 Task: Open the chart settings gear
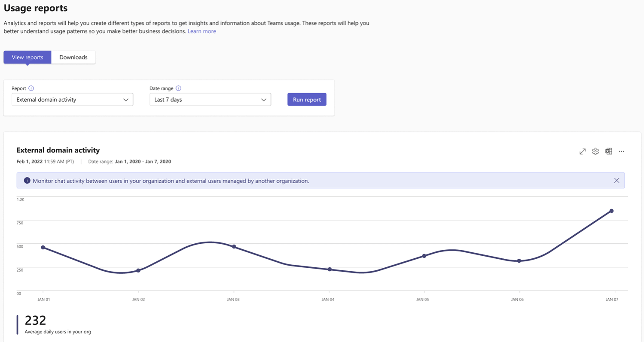click(x=595, y=151)
